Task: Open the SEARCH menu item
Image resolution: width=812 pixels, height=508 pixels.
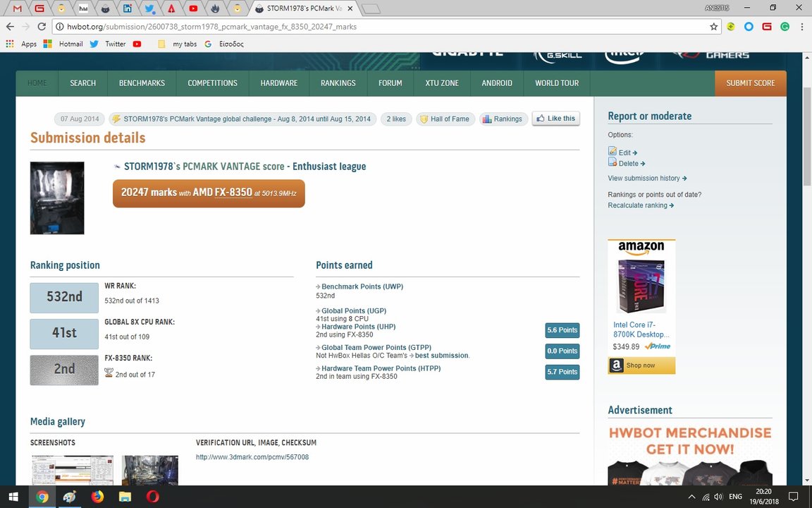Action: pyautogui.click(x=83, y=83)
